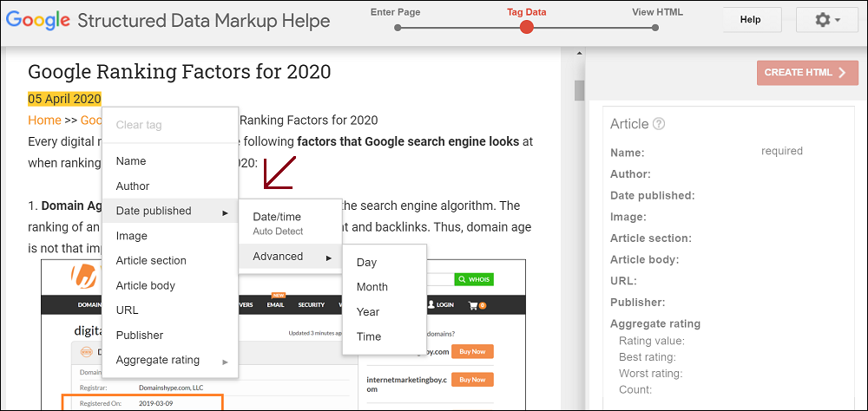The height and width of the screenshot is (411, 868).
Task: Click the page scrollbar up arrow
Action: [x=579, y=54]
